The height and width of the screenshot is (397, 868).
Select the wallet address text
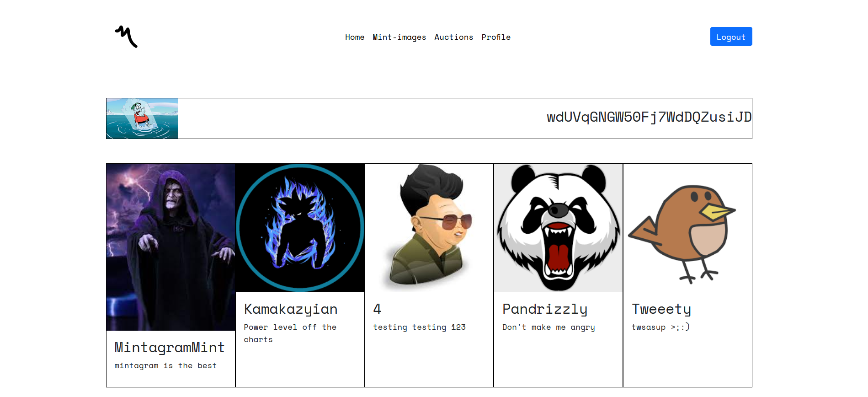pyautogui.click(x=649, y=117)
